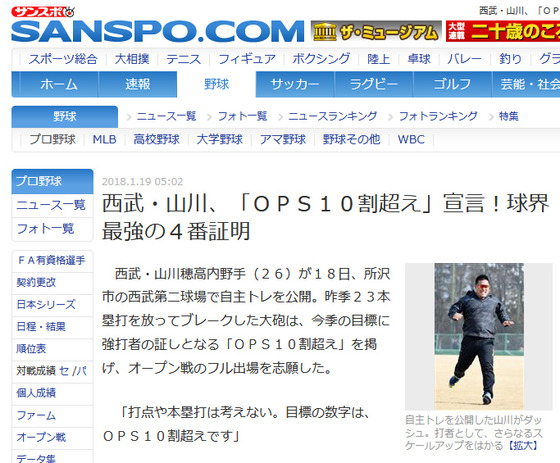This screenshot has height=463, width=560.
Task: Switch to the 速報 tab
Action: point(138,84)
